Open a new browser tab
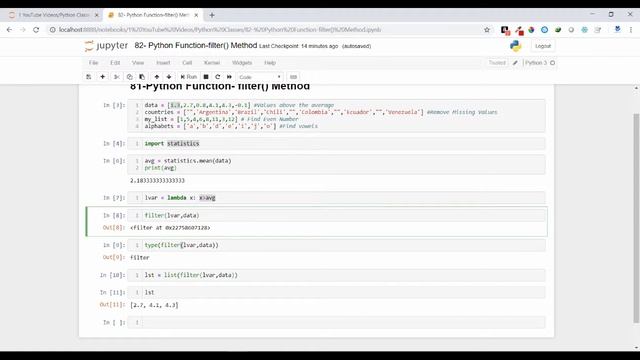This screenshot has height=360, width=640. (211, 15)
